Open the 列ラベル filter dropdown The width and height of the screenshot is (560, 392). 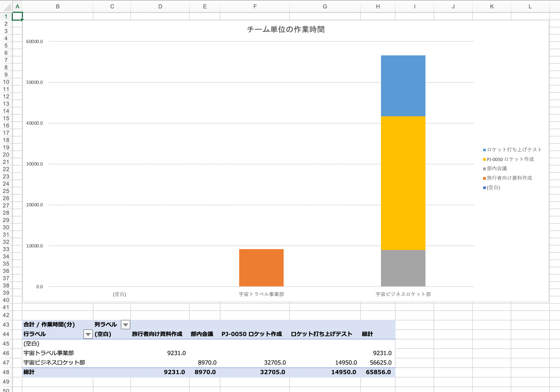[x=126, y=325]
